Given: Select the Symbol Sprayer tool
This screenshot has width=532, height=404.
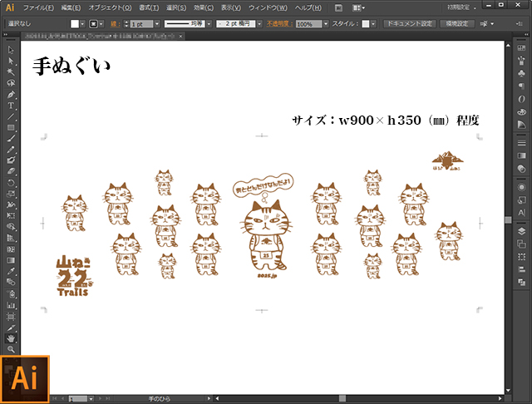Looking at the screenshot, I should (11, 294).
